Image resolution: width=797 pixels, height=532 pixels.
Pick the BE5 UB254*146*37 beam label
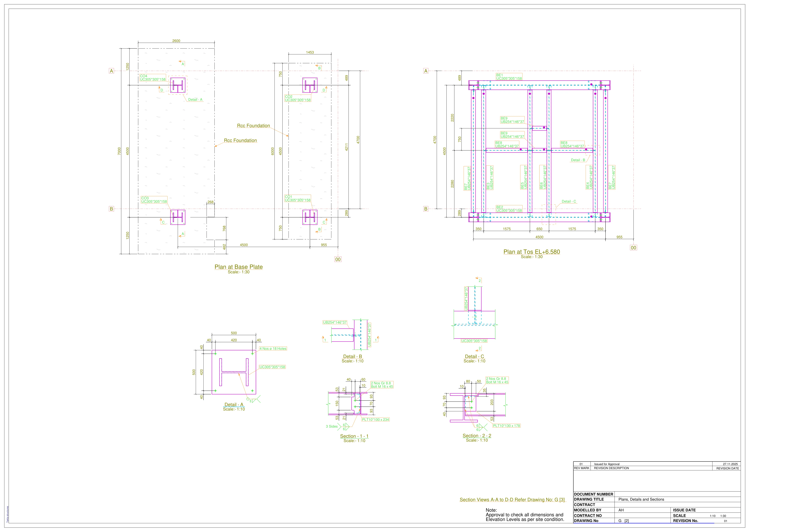(x=524, y=177)
